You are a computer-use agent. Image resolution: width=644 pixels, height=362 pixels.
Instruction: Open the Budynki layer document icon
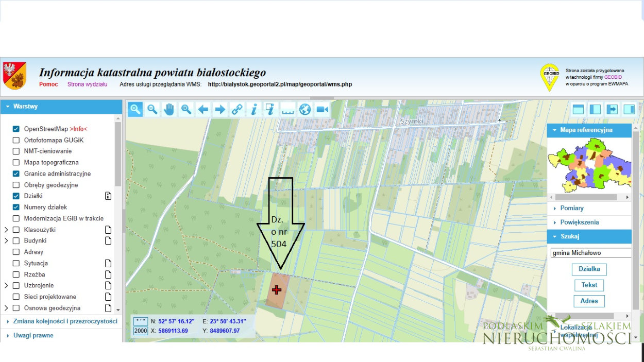[108, 240]
